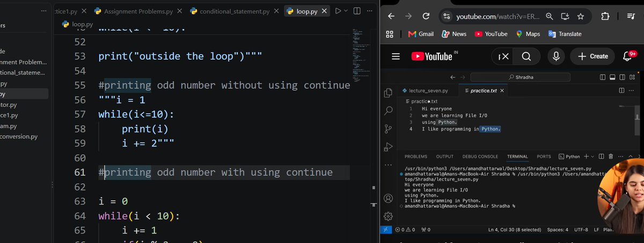Screen dimensions: 644x243
Task: Click Spaces: 4 in the video's status bar
Action: click(x=558, y=230)
